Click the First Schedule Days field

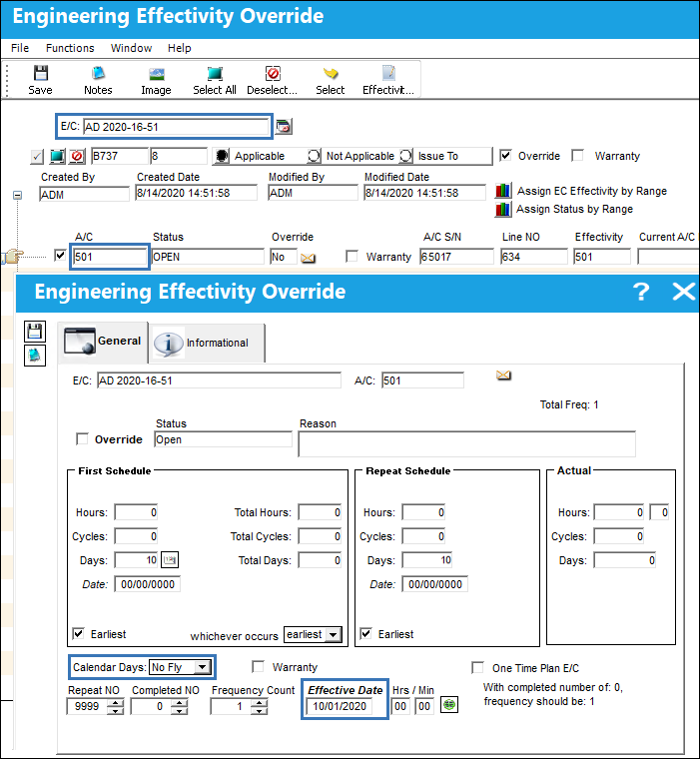click(136, 560)
